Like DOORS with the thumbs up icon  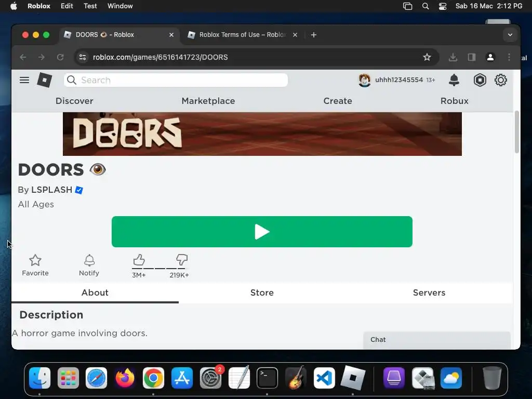(139, 260)
